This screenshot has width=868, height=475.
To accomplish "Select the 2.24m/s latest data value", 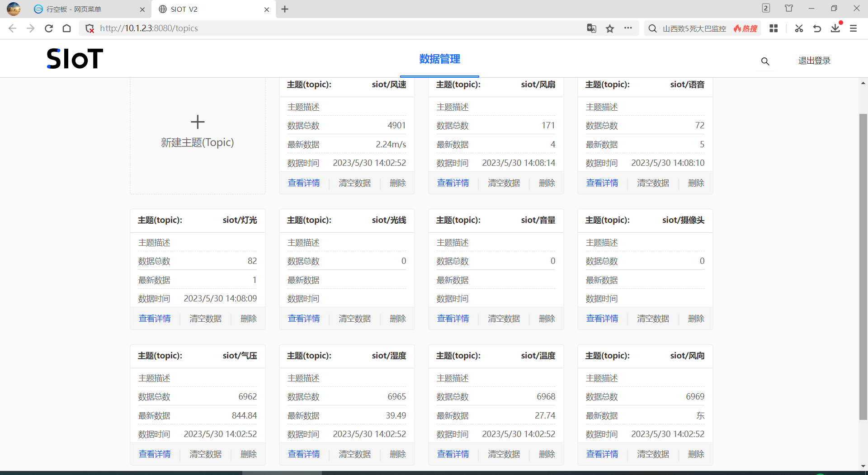I will click(x=391, y=144).
